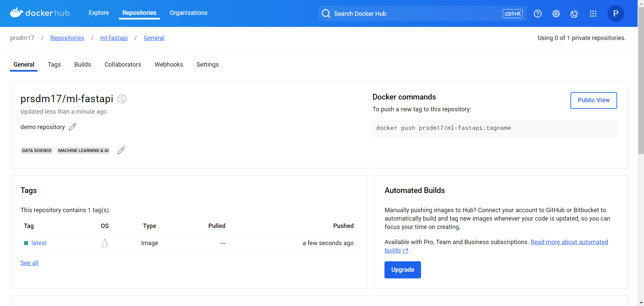Click the Repositories breadcrumb link
This screenshot has height=306, width=644.
[67, 38]
